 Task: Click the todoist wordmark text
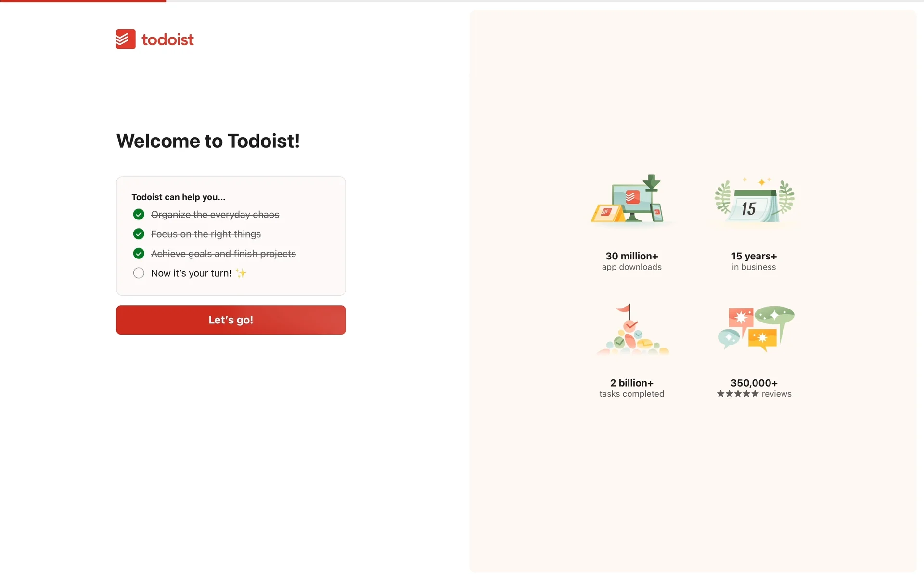coord(167,39)
